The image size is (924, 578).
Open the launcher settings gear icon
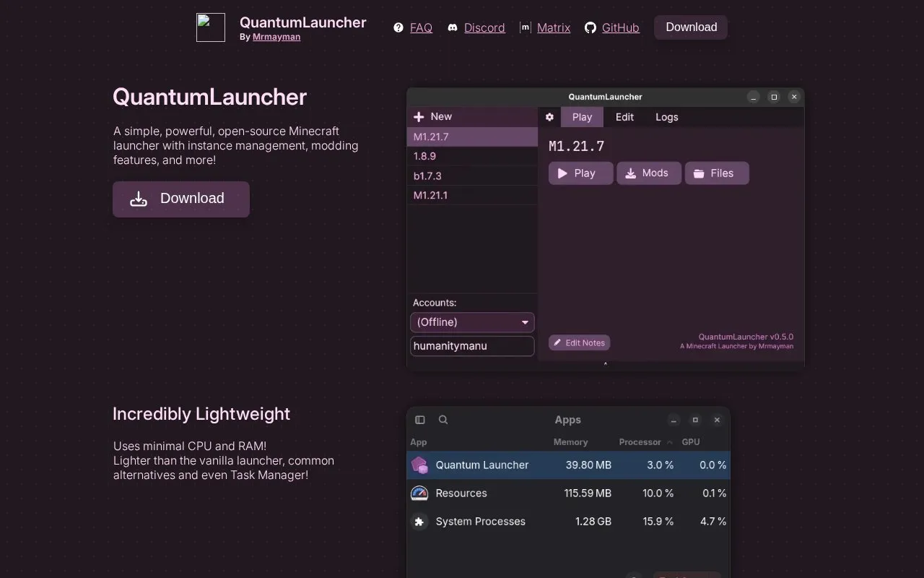549,117
